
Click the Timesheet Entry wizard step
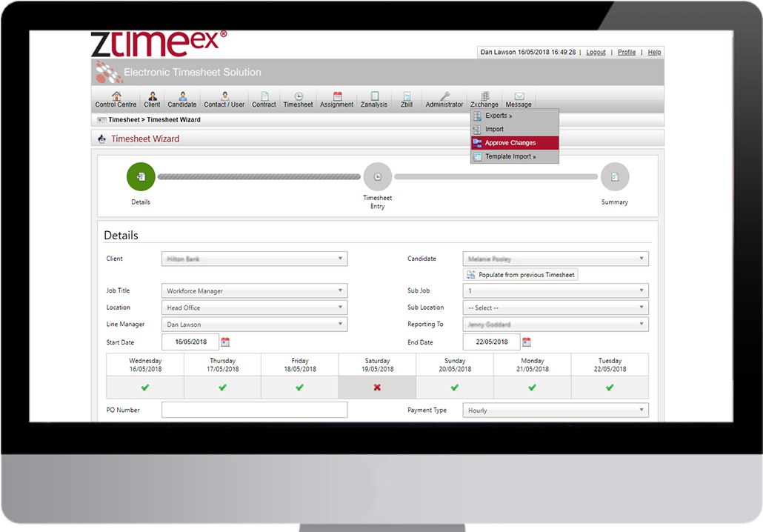click(x=378, y=177)
